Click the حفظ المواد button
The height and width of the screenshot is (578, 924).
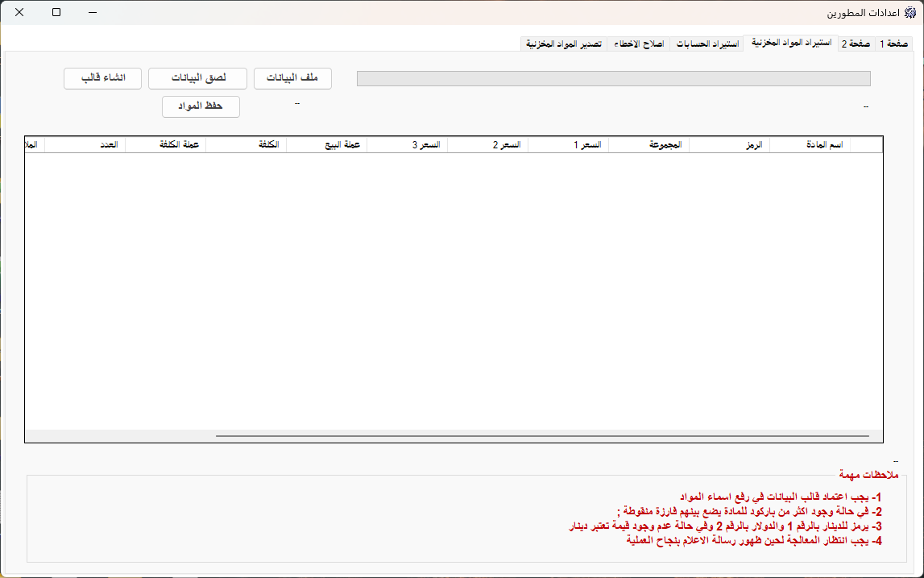201,106
